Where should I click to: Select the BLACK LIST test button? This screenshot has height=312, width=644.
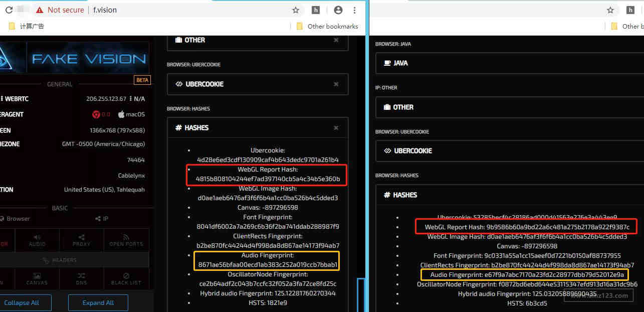pyautogui.click(x=126, y=279)
